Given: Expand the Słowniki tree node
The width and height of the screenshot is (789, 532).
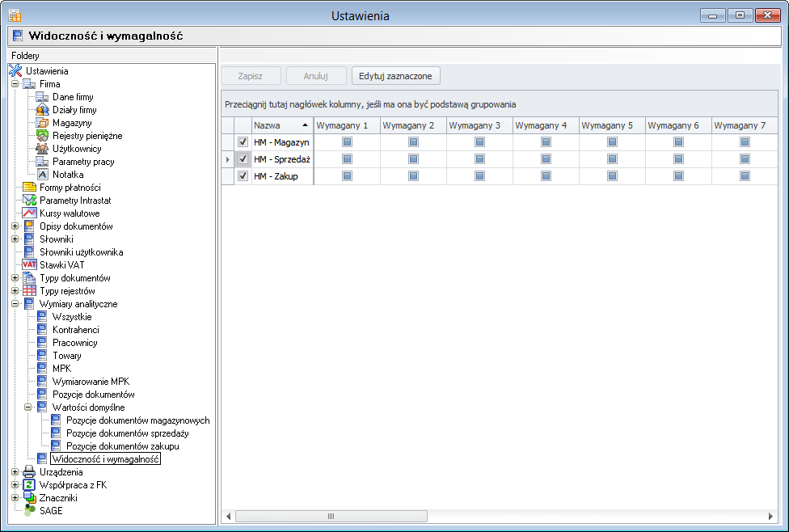Looking at the screenshot, I should pyautogui.click(x=15, y=239).
